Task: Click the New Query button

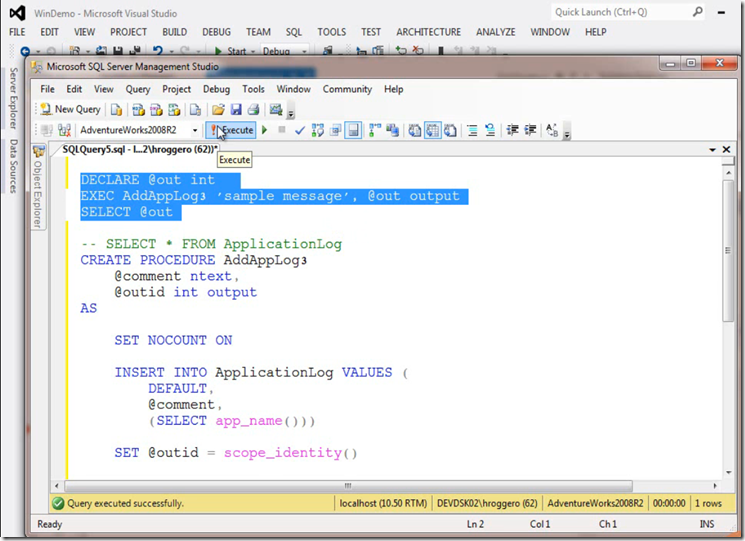Action: click(71, 110)
